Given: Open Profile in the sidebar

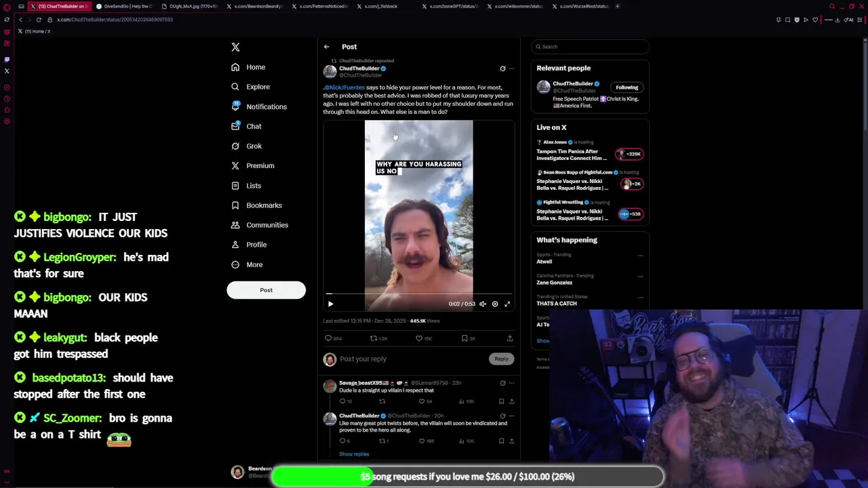Looking at the screenshot, I should click(249, 244).
